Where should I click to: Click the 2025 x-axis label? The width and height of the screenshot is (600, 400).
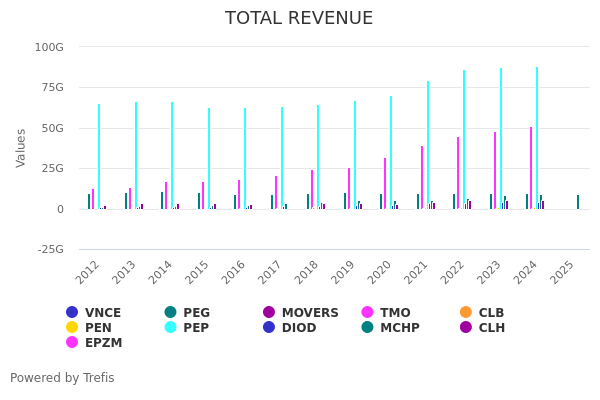pyautogui.click(x=563, y=271)
